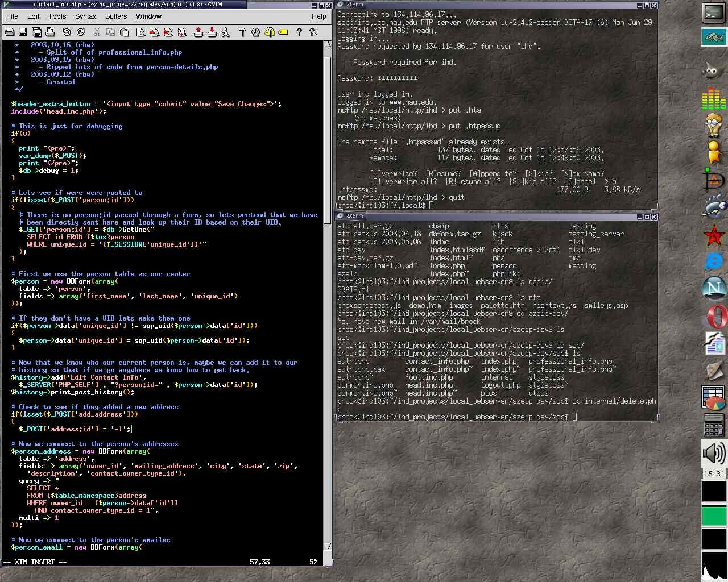Image resolution: width=728 pixels, height=582 pixels.
Task: Open the Syntax menu in GVIM
Action: (85, 16)
